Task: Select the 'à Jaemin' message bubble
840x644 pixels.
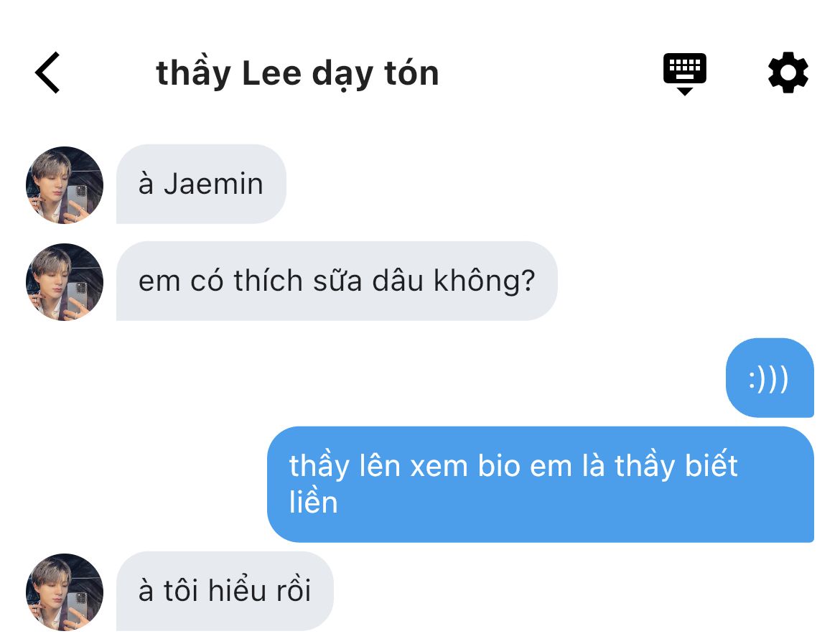Action: 202,184
